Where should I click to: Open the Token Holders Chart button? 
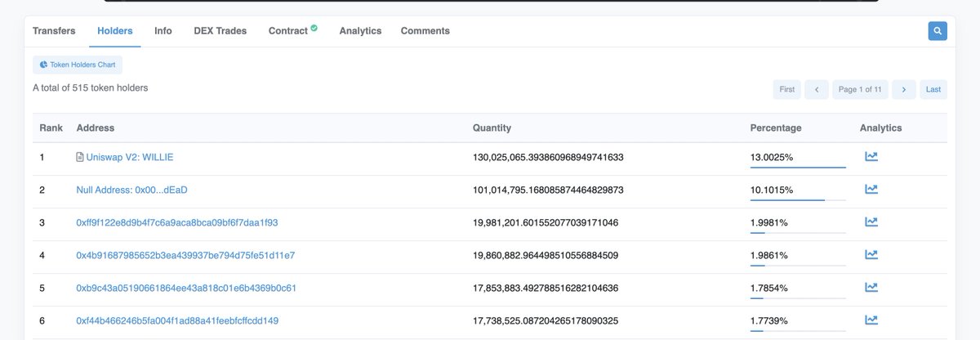click(78, 64)
